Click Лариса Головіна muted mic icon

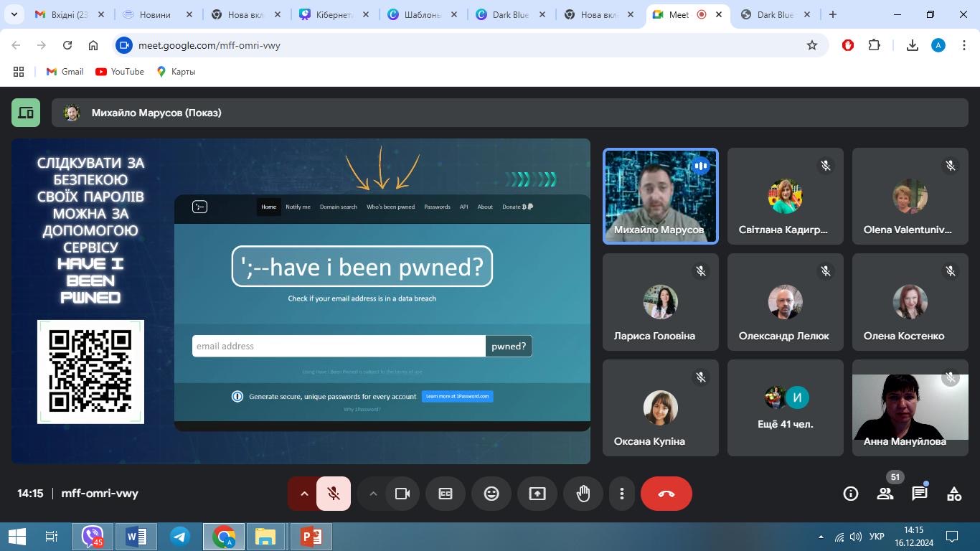tap(701, 271)
